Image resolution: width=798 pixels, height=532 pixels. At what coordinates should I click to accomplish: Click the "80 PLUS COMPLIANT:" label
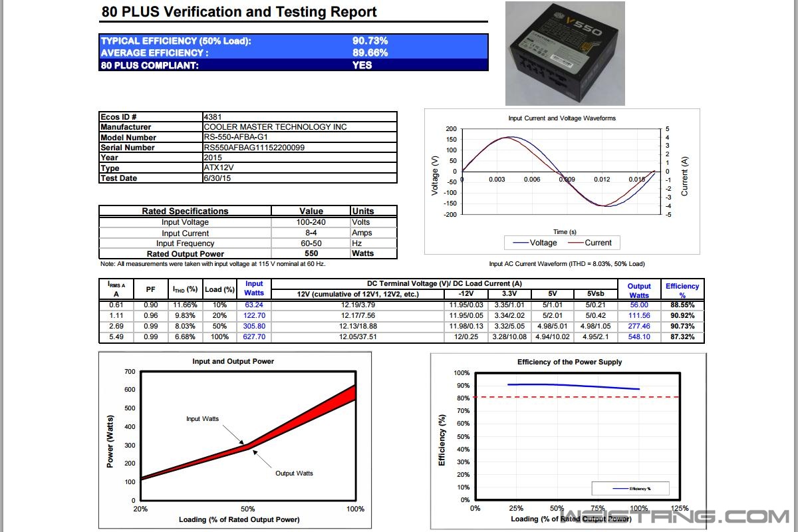(x=150, y=65)
